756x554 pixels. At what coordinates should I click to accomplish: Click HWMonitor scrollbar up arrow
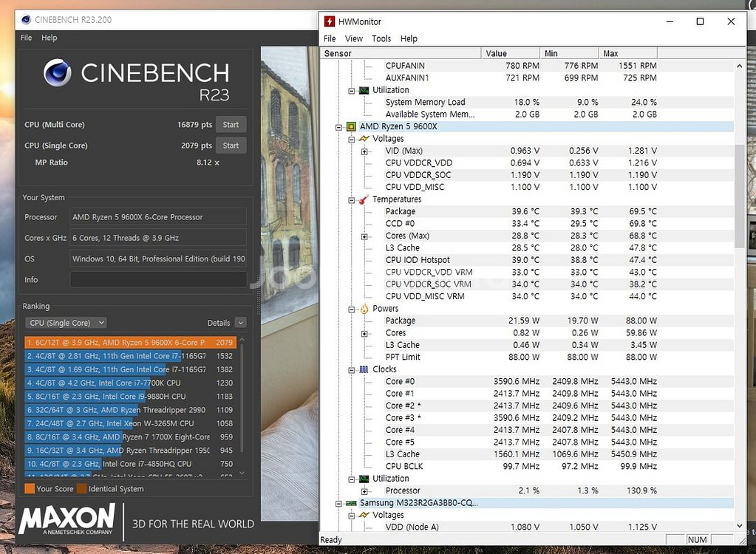point(739,66)
